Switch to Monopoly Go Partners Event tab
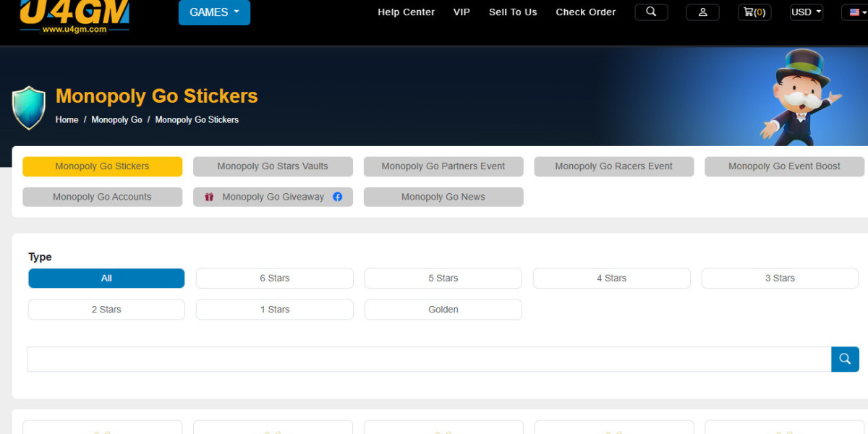The width and height of the screenshot is (868, 434). (x=443, y=166)
